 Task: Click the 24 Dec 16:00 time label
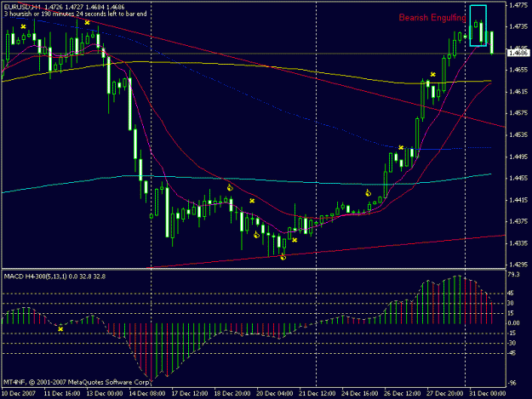tap(360, 394)
